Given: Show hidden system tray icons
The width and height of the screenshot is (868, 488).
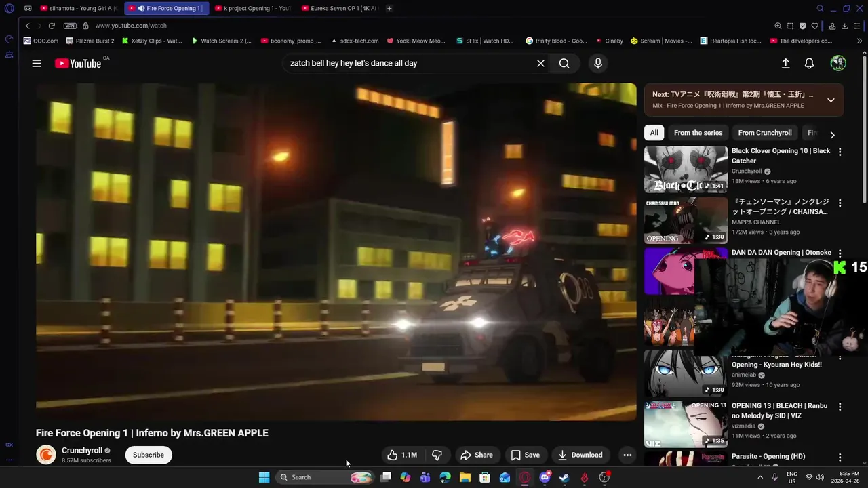Looking at the screenshot, I should [760, 477].
